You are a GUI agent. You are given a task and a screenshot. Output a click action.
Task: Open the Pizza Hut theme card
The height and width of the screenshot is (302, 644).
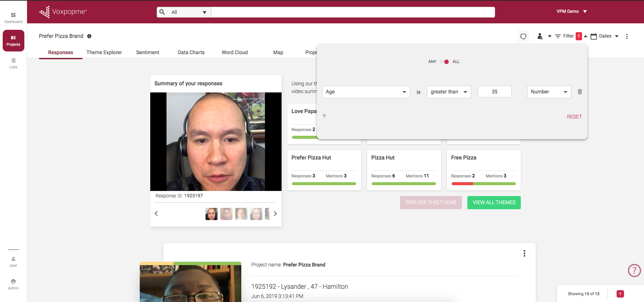click(x=404, y=170)
